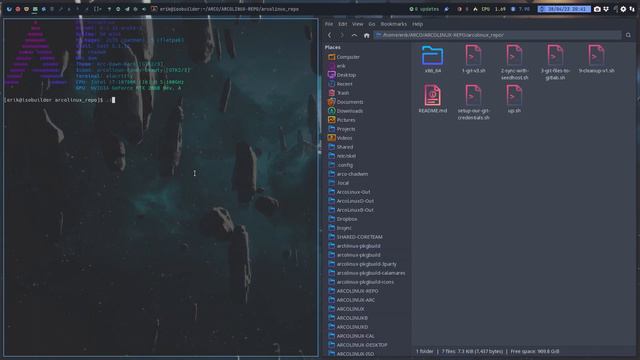Viewport: 640px width, 360px height.
Task: Select the 1-git-v3.sh script file
Action: (473, 59)
